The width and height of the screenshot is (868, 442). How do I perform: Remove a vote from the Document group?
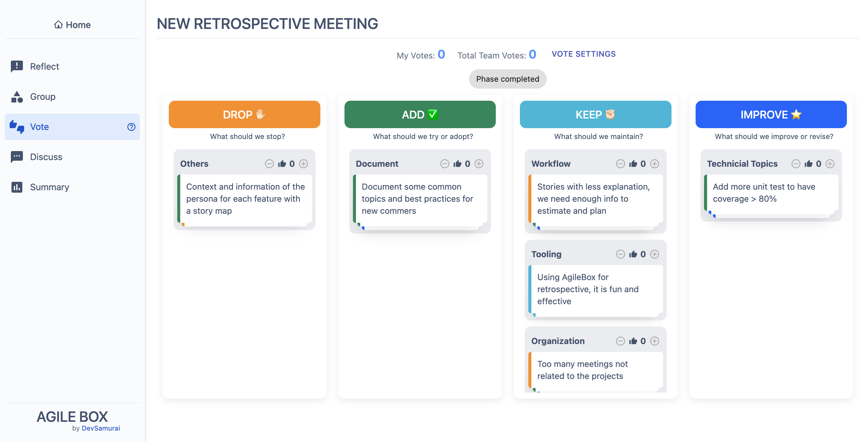point(445,164)
